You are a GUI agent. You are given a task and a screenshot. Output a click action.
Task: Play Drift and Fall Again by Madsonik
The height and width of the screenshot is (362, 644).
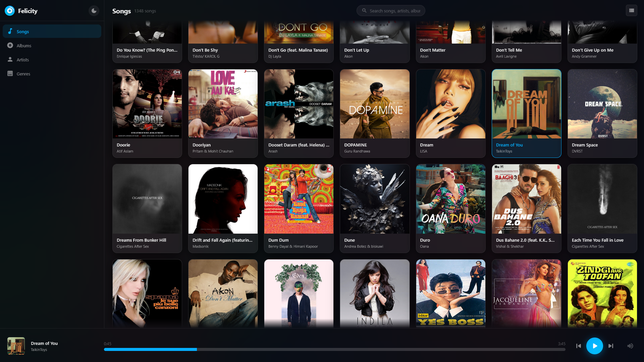[223, 208]
